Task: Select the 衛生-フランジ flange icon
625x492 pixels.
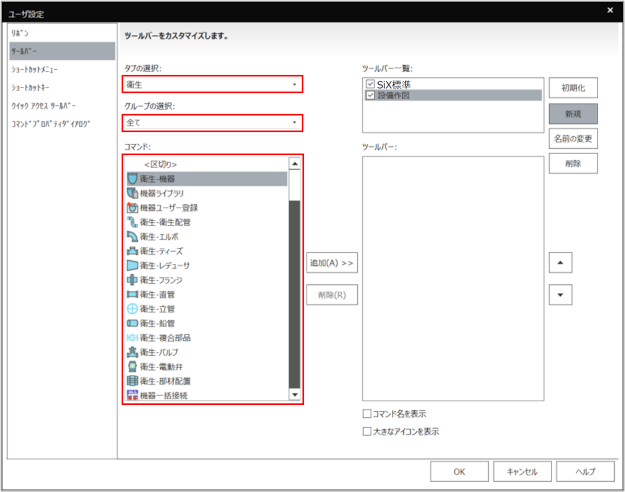Action: tap(132, 280)
